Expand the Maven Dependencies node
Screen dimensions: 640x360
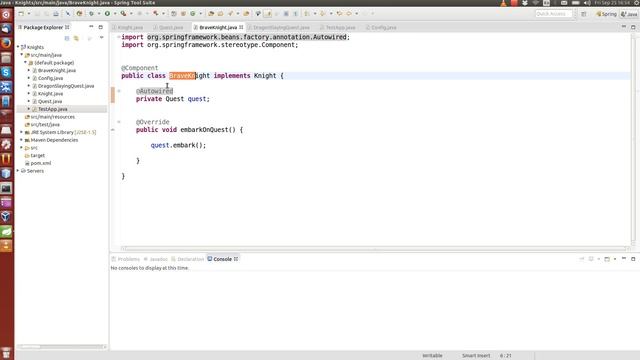click(x=22, y=140)
